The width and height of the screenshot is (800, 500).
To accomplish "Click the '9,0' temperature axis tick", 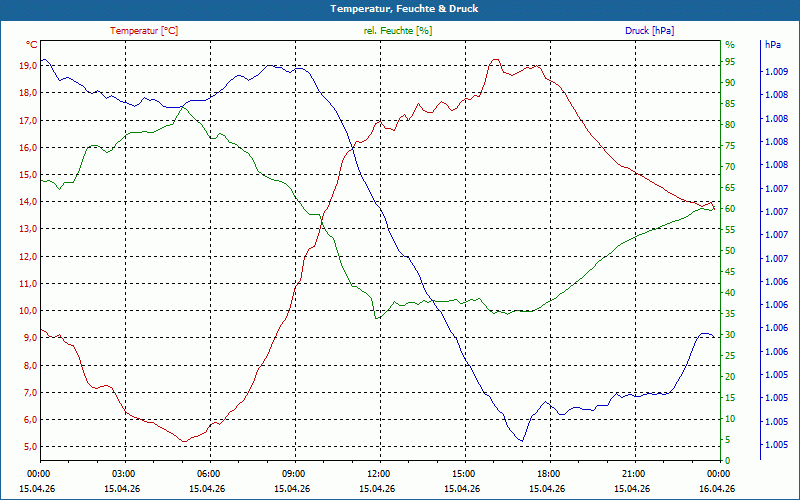I will click(31, 338).
